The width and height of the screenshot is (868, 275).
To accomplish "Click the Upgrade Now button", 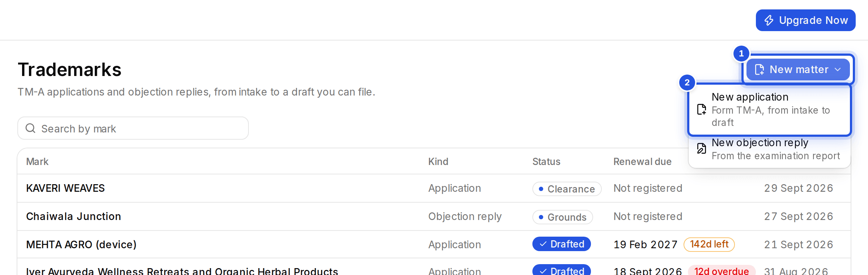I will click(x=805, y=20).
